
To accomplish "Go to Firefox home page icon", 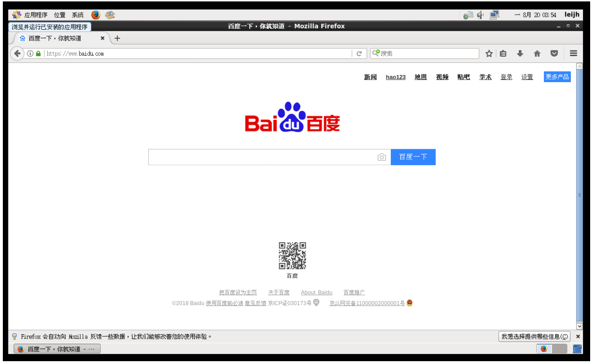I will pyautogui.click(x=537, y=53).
